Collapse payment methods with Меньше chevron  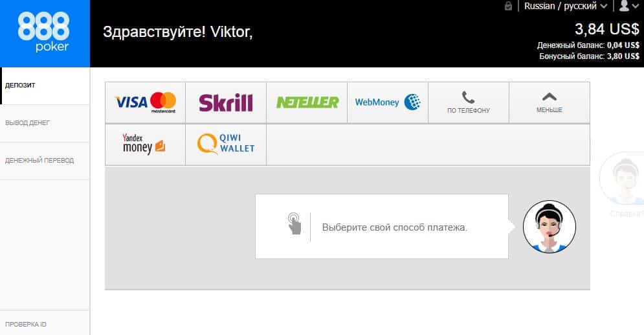click(x=549, y=102)
